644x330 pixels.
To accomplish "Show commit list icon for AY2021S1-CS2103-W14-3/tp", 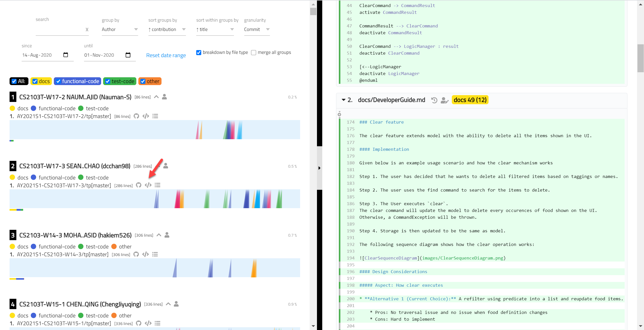I will point(155,254).
